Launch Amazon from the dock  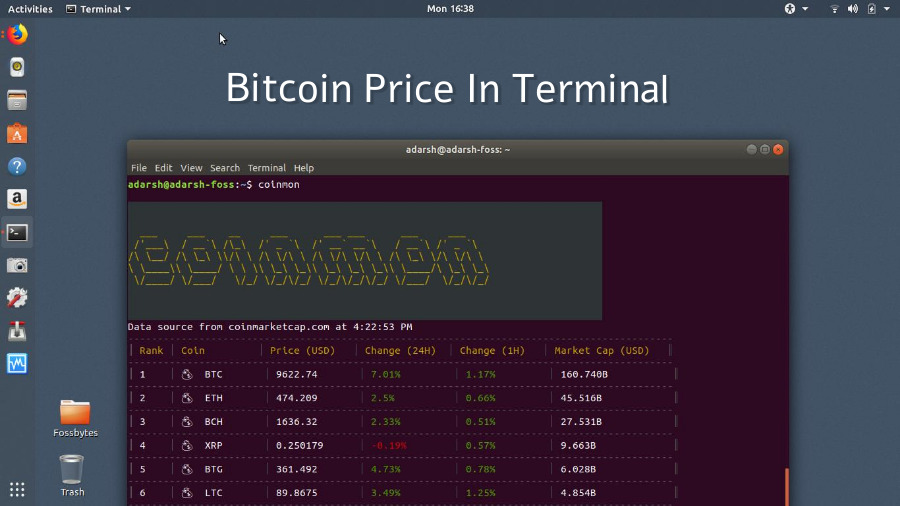coord(17,199)
